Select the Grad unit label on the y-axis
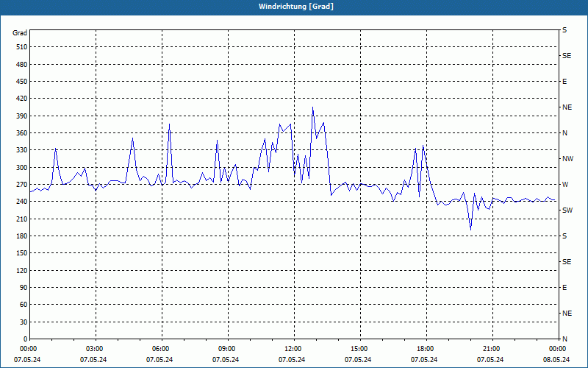588x368 pixels. coord(20,33)
